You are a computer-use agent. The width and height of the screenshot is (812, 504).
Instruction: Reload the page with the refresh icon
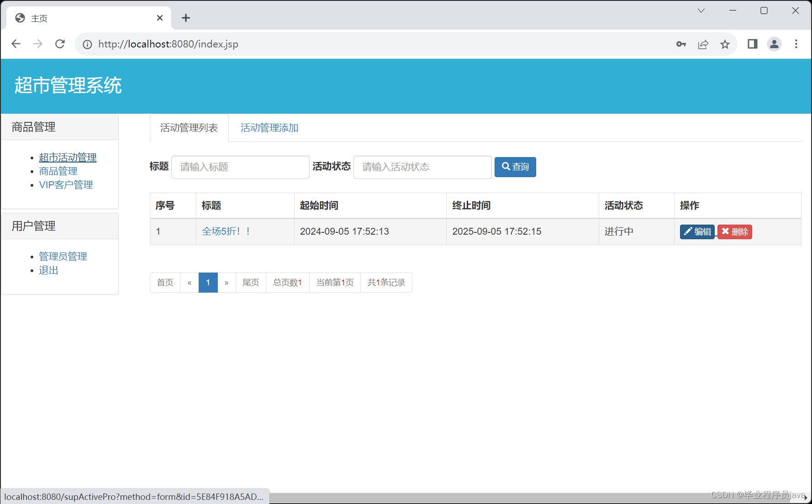(x=60, y=44)
